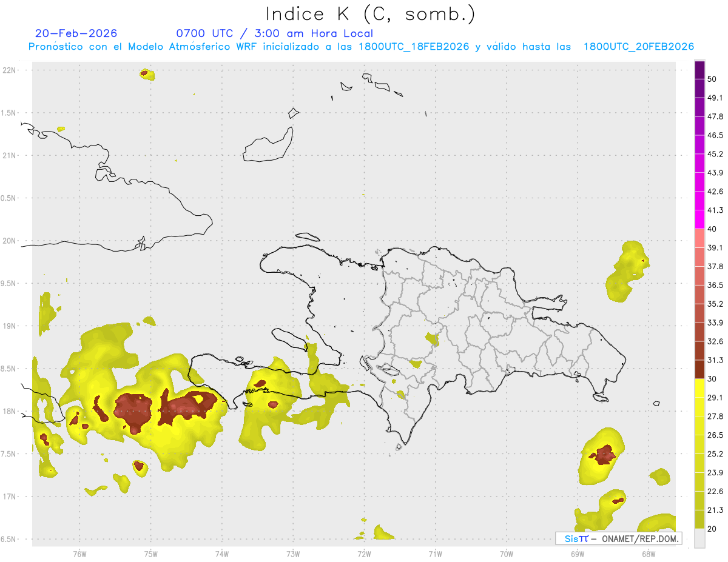The width and height of the screenshot is (728, 562).
Task: Click the colorbar value "25.2"
Action: (715, 454)
